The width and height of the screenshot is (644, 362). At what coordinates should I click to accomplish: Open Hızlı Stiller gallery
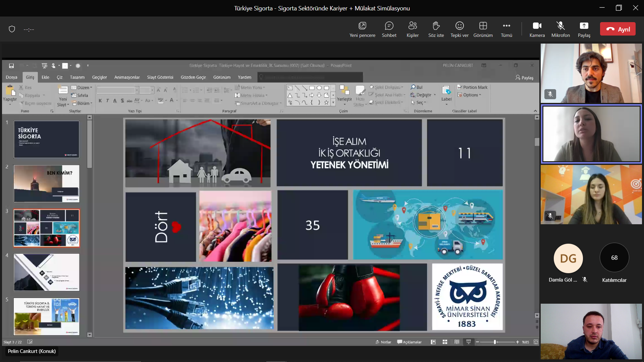[360, 96]
